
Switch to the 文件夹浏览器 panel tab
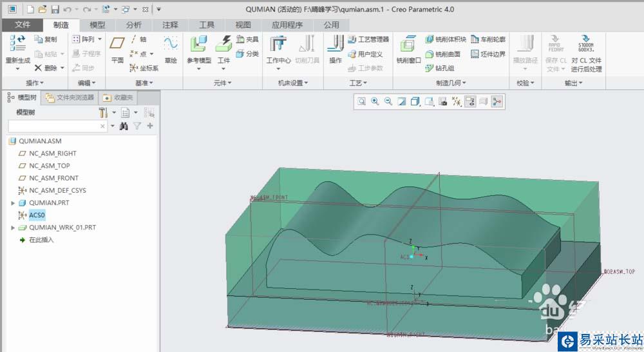coord(70,97)
